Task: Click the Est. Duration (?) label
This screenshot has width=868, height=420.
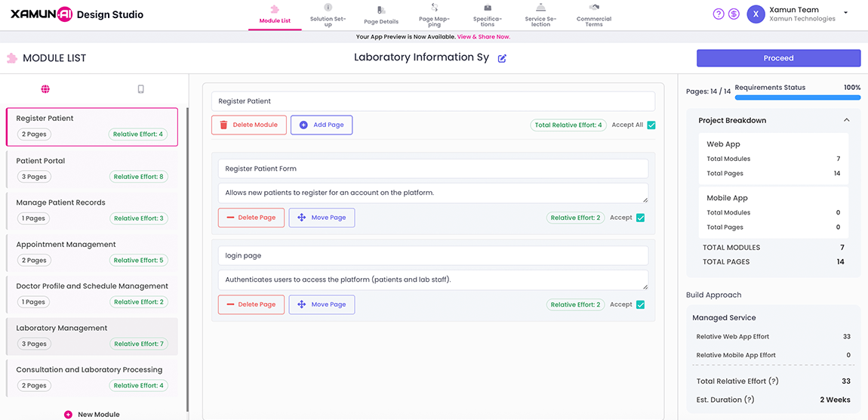Action: [725, 400]
